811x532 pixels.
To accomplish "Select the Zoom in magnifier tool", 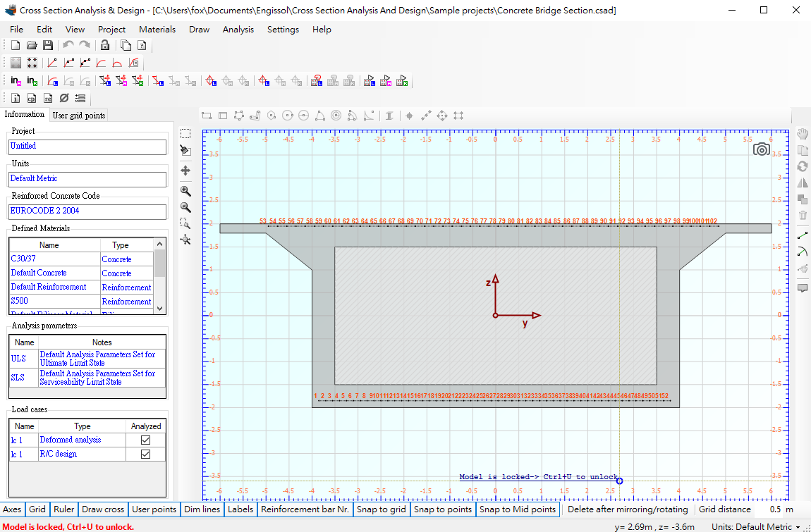I will tap(185, 191).
